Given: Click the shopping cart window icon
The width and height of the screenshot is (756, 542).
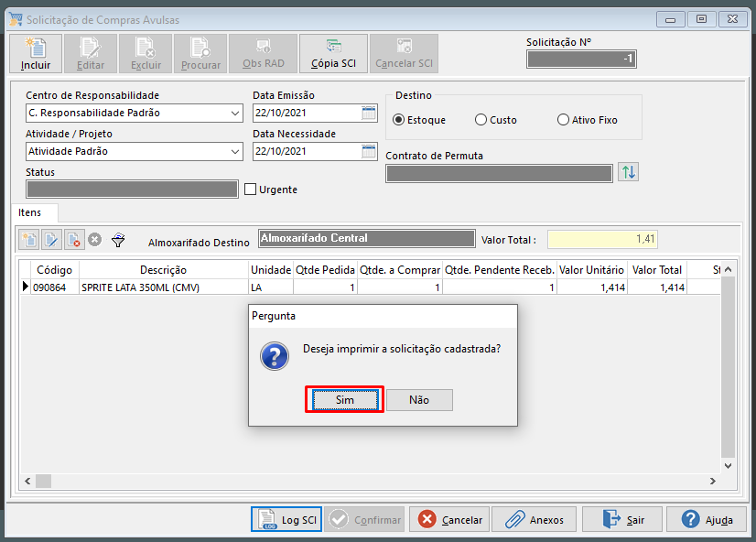Looking at the screenshot, I should coord(16,19).
